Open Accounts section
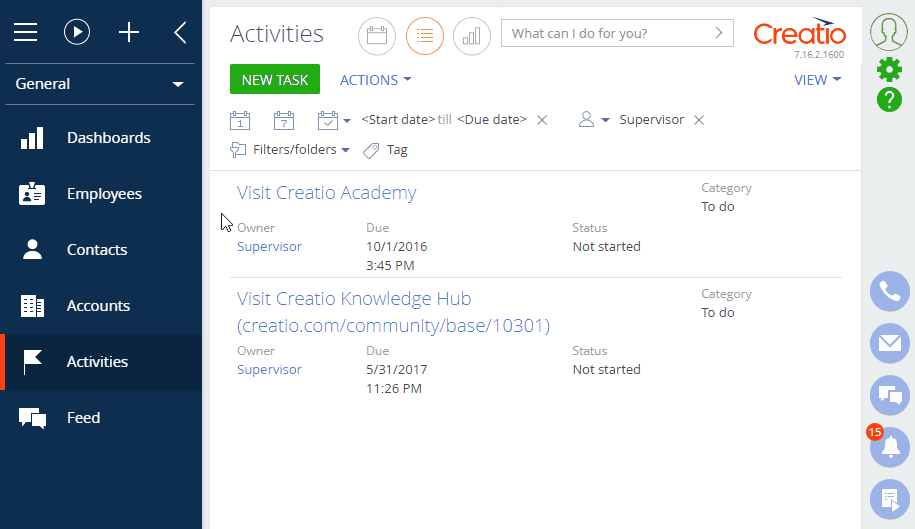The width and height of the screenshot is (915, 529). click(x=101, y=306)
